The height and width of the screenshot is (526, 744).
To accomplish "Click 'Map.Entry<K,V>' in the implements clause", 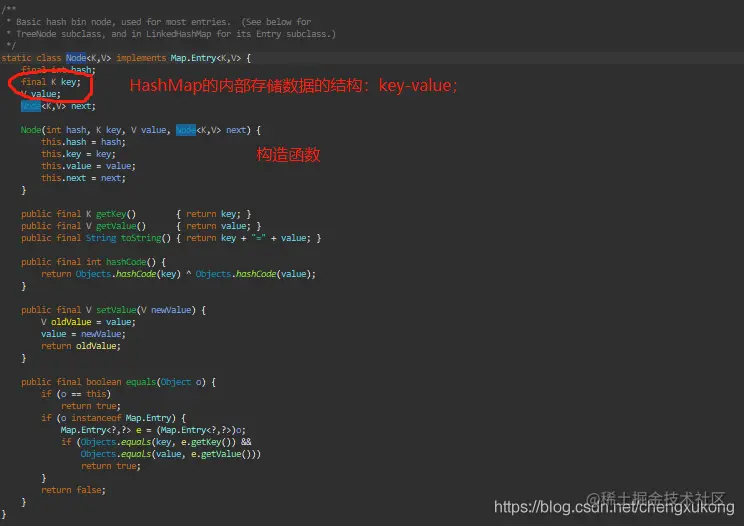I will click(205, 58).
